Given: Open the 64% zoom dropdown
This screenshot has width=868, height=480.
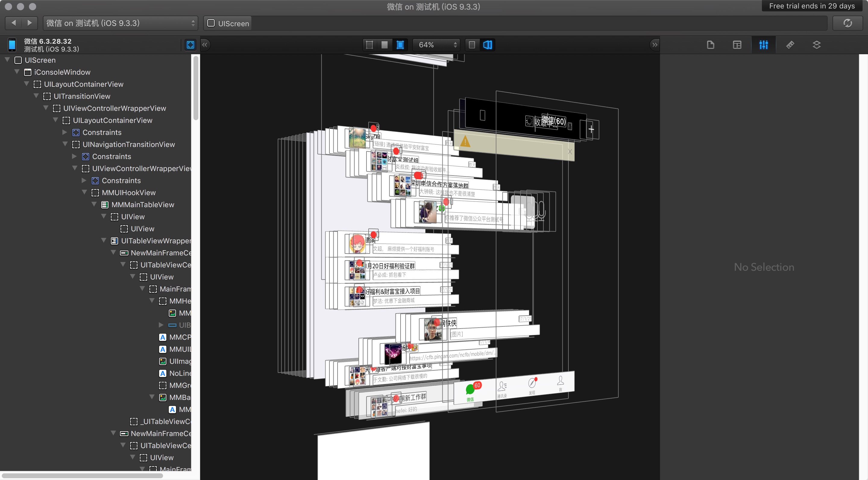Looking at the screenshot, I should (x=437, y=45).
